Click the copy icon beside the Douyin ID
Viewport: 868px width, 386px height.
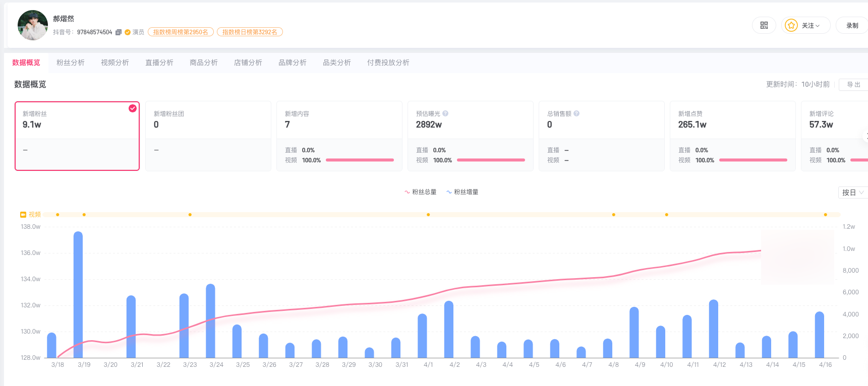tap(119, 32)
